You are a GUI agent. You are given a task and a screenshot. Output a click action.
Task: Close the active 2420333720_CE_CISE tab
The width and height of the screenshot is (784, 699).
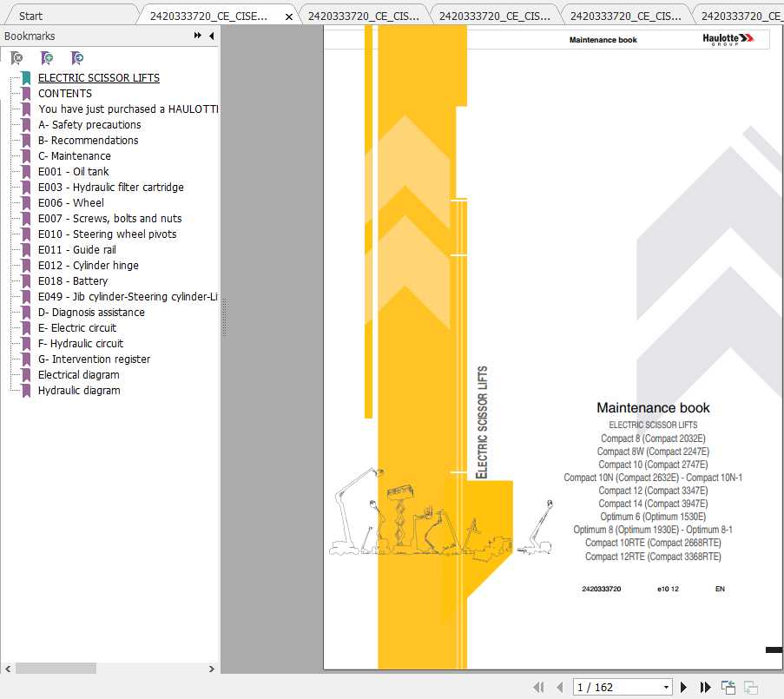288,16
